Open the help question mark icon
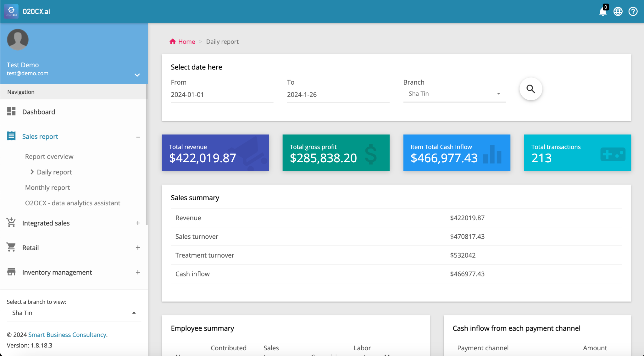 (633, 11)
